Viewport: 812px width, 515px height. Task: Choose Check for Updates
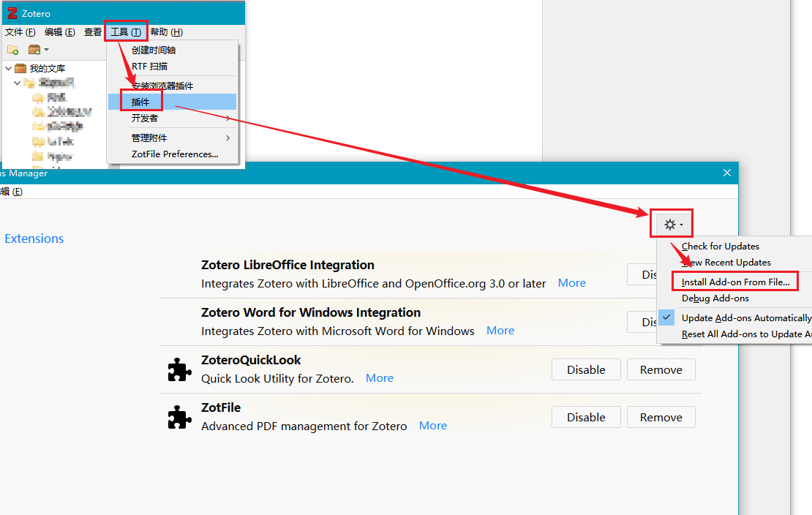pyautogui.click(x=721, y=246)
